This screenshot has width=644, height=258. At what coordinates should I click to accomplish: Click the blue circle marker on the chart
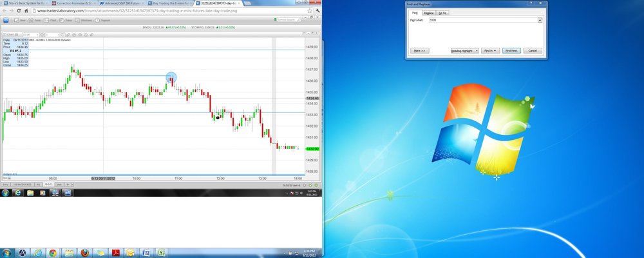tap(171, 77)
